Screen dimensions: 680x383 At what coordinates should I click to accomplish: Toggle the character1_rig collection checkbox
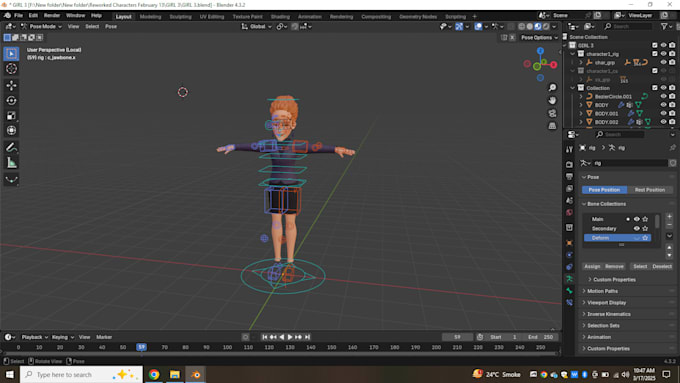(654, 54)
